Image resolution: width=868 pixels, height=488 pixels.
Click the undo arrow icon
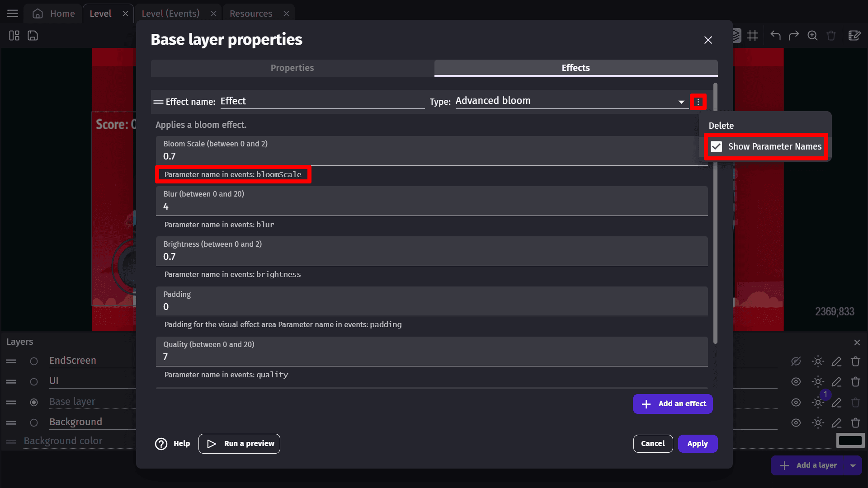[x=775, y=36]
